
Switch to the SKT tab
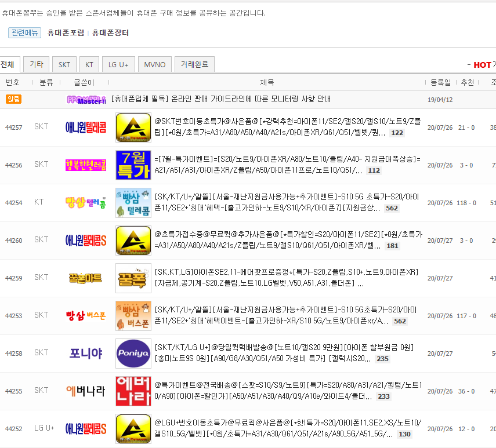tap(64, 65)
